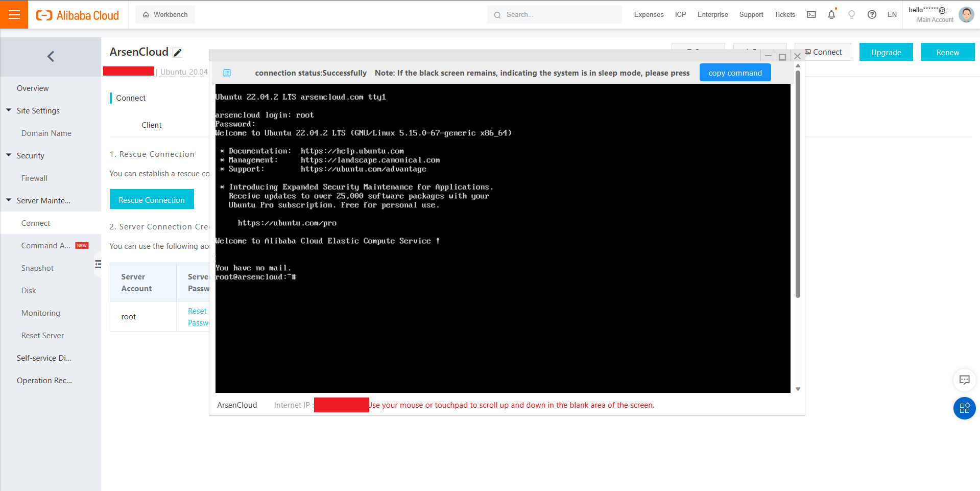Open the Expenses menu
The width and height of the screenshot is (980, 491).
coord(649,14)
